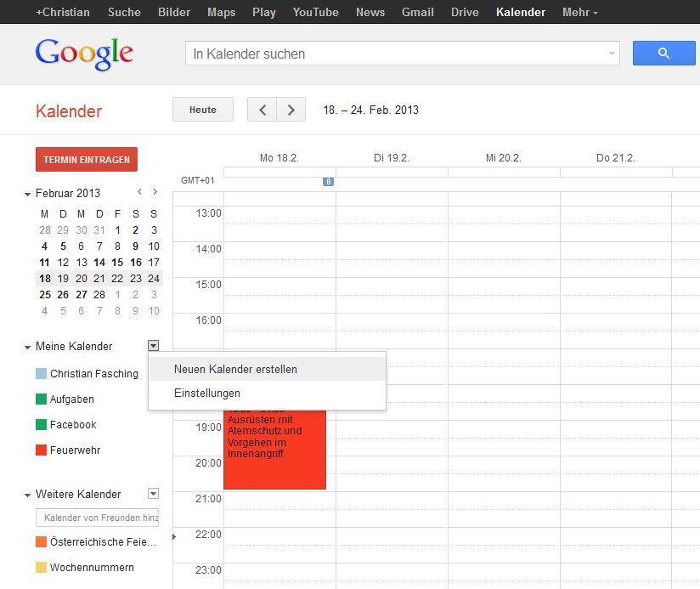This screenshot has width=700, height=589.
Task: Select 12 in the mini calendar
Action: click(x=63, y=262)
